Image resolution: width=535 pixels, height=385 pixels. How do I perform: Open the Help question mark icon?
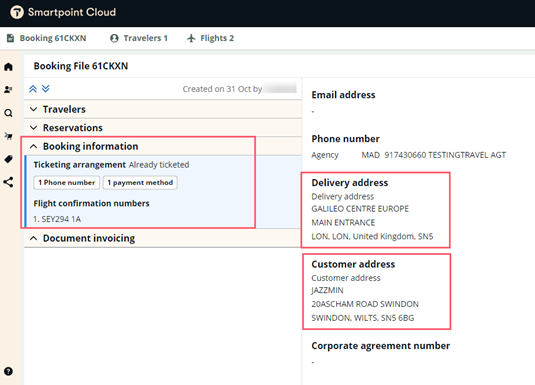9,371
